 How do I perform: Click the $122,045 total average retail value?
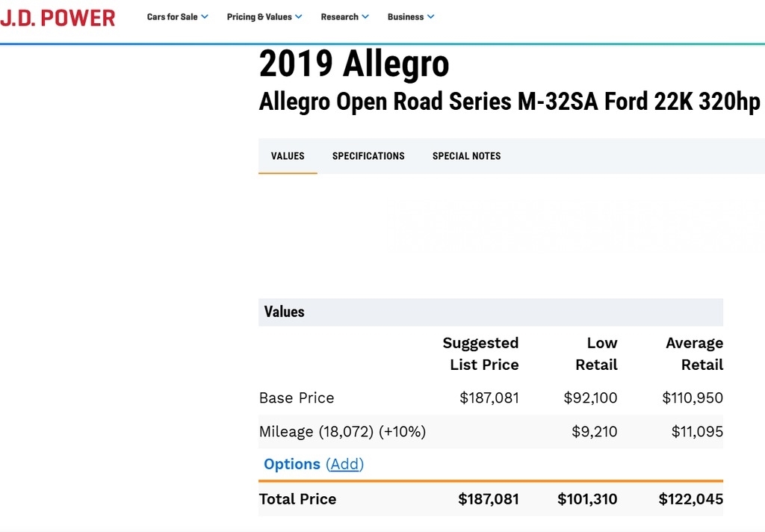point(690,499)
